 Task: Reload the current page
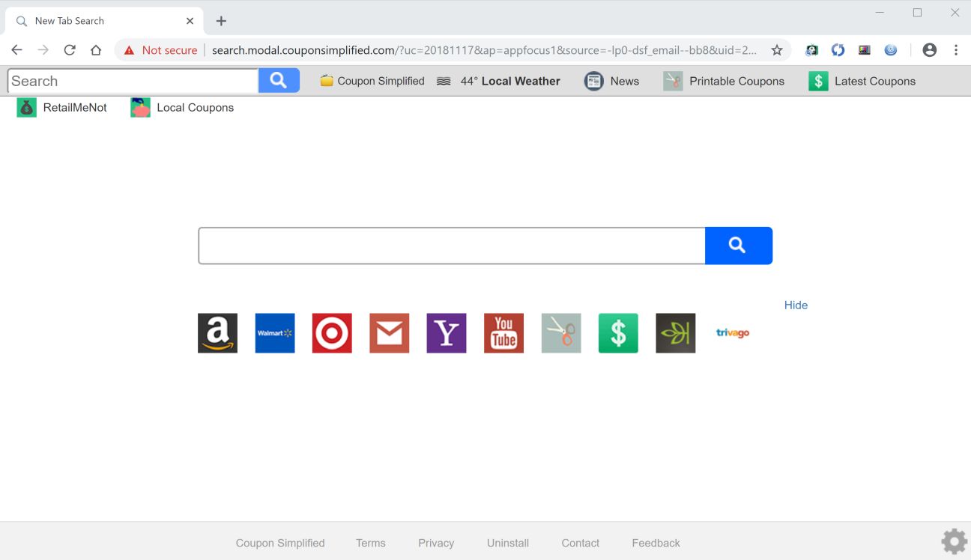pos(70,50)
